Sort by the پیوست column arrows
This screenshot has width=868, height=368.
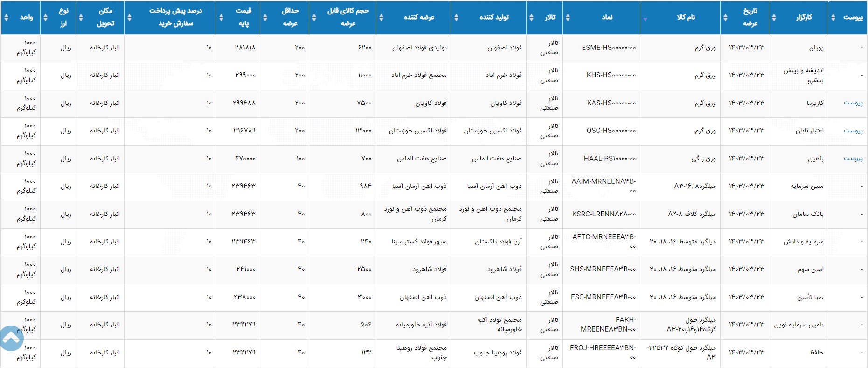tap(833, 17)
